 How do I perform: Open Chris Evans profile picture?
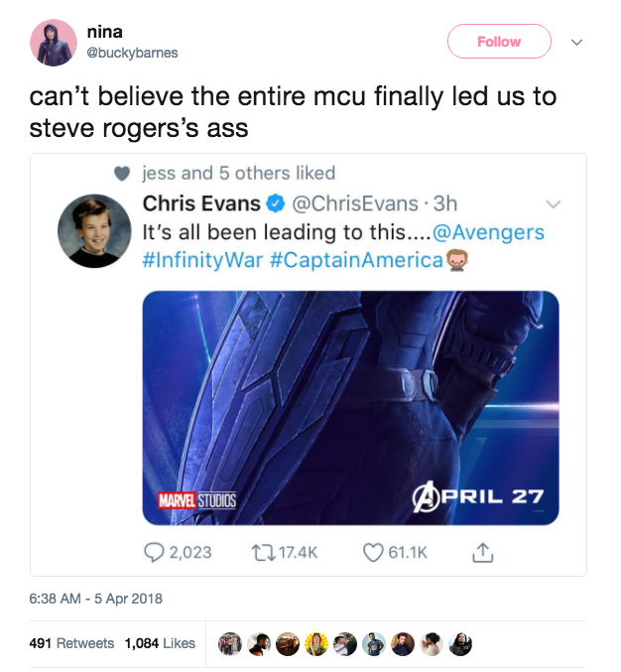94,231
